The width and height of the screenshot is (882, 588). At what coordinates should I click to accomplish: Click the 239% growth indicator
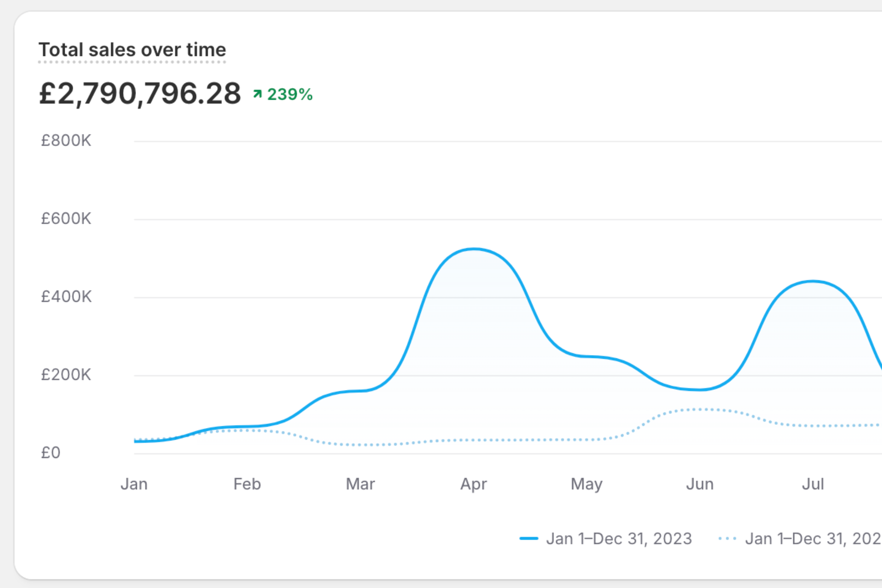coord(289,95)
